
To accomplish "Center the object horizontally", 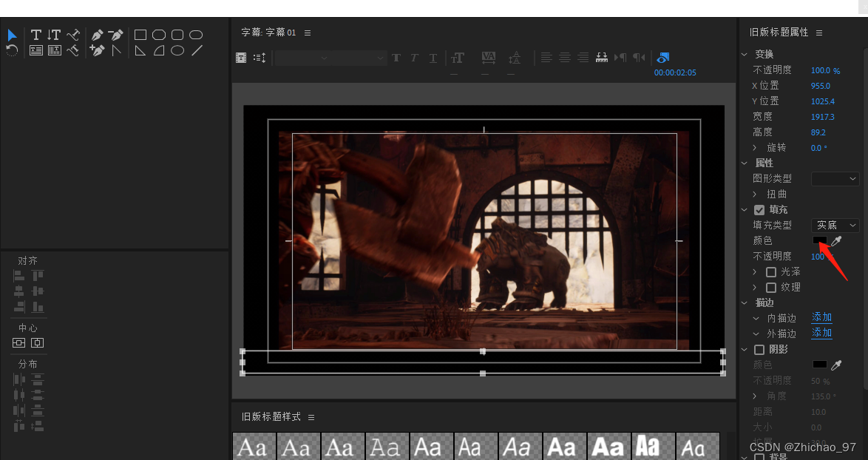I will tap(37, 342).
